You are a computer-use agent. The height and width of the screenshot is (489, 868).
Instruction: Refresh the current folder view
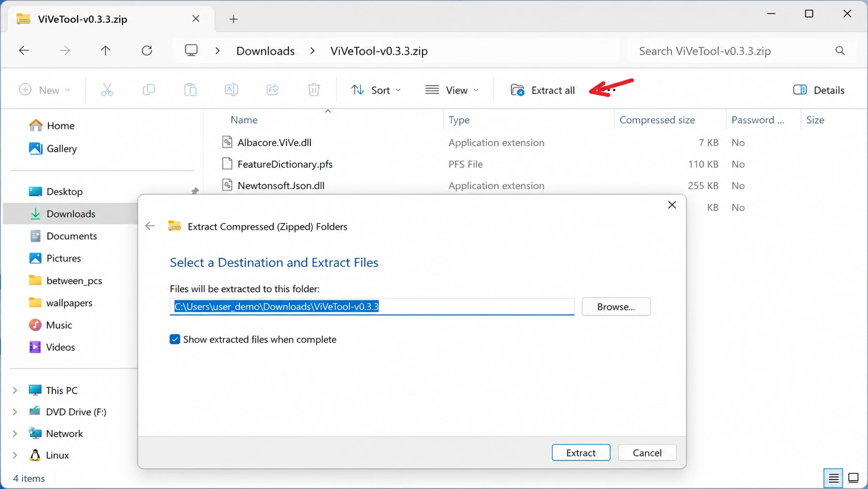(147, 50)
